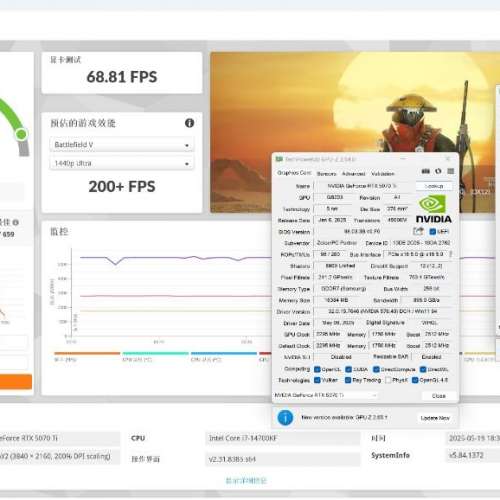The width and height of the screenshot is (500, 500).
Task: Open the 1440p Ultra resolution dropdown
Action: click(122, 163)
